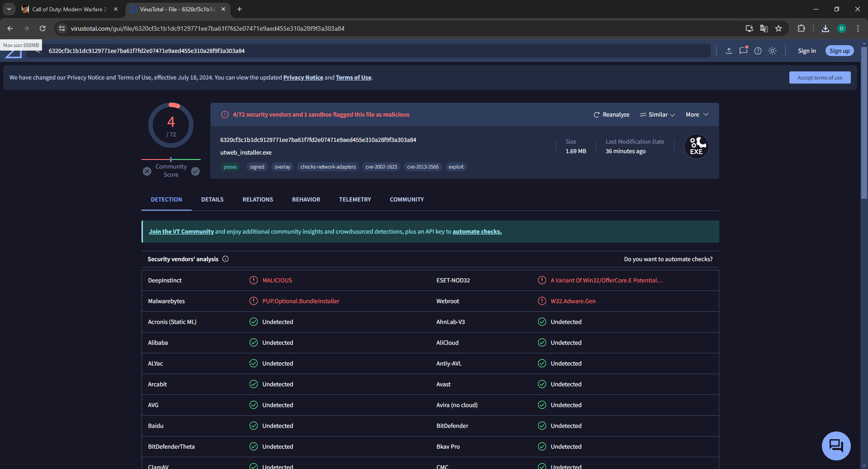This screenshot has height=469, width=868.
Task: Click the exploit tag
Action: pyautogui.click(x=456, y=167)
